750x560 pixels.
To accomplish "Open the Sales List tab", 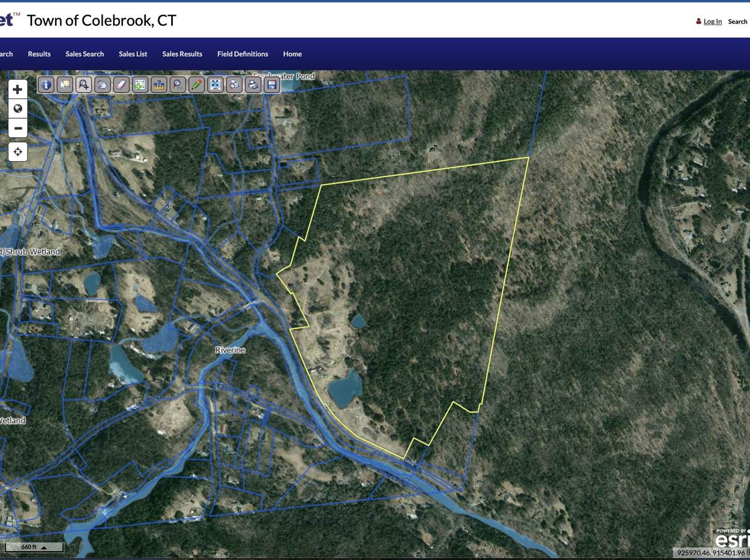I will [x=133, y=54].
